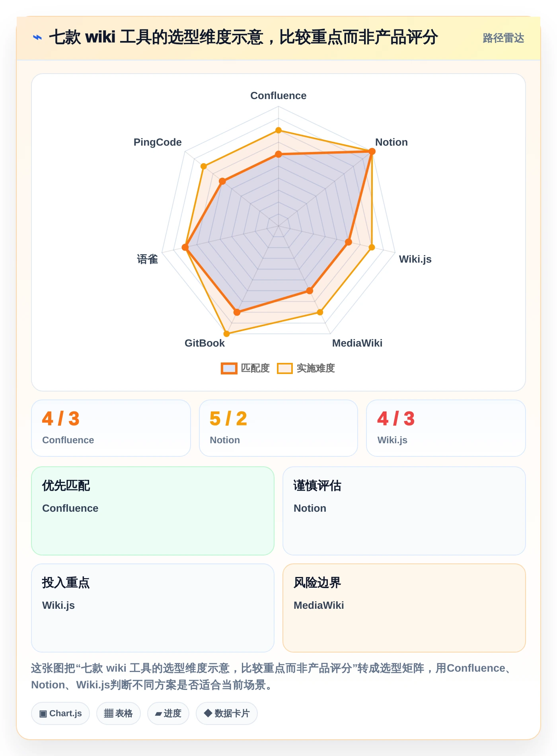Toggle the 实施难度 legend swatch

285,368
